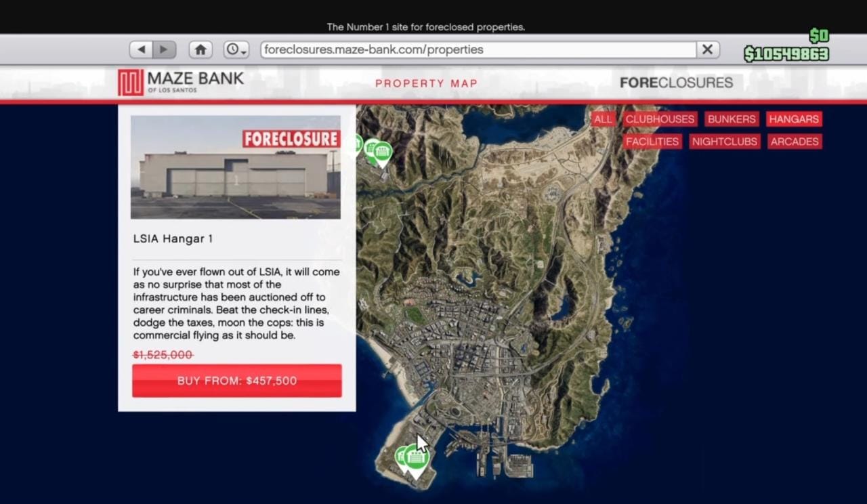Filter the map by ARCADES
Screen dimensions: 867x504
(x=795, y=142)
